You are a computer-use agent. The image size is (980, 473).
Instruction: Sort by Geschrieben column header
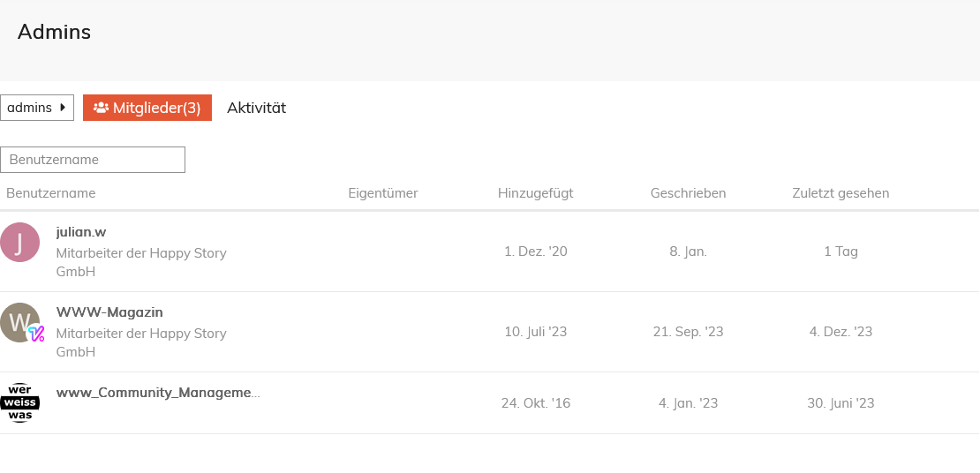point(688,193)
